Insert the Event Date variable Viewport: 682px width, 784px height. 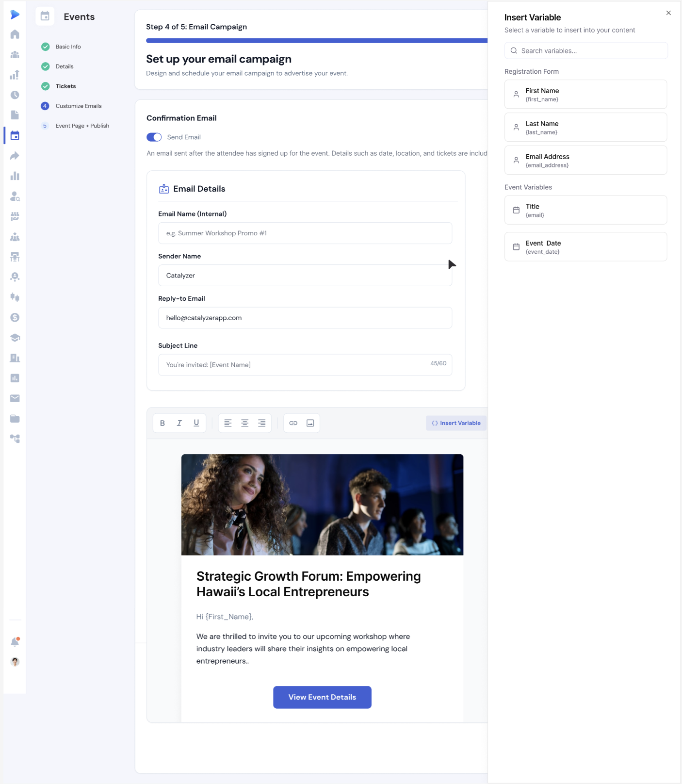tap(585, 247)
